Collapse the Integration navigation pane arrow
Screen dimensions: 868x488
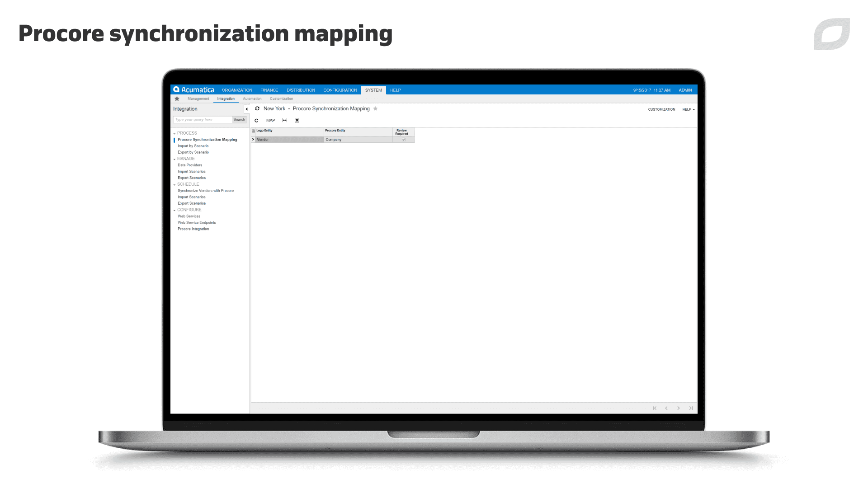point(246,109)
